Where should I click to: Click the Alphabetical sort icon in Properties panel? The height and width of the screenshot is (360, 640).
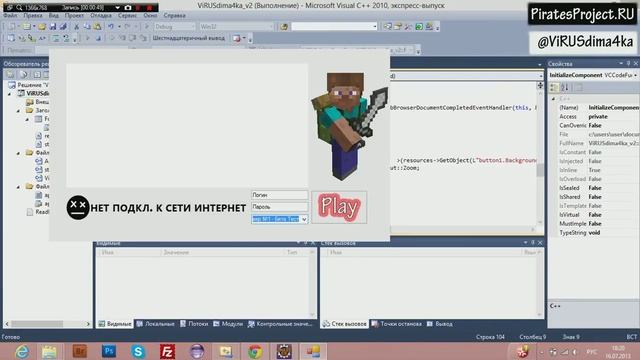pos(565,87)
